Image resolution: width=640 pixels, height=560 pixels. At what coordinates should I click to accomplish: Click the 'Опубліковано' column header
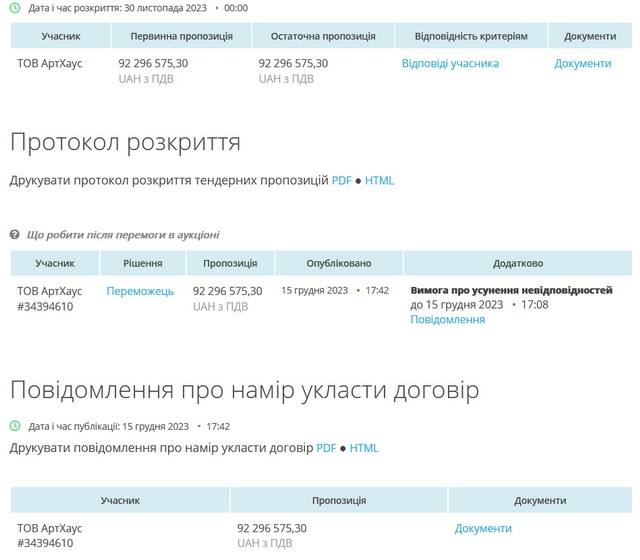(335, 263)
